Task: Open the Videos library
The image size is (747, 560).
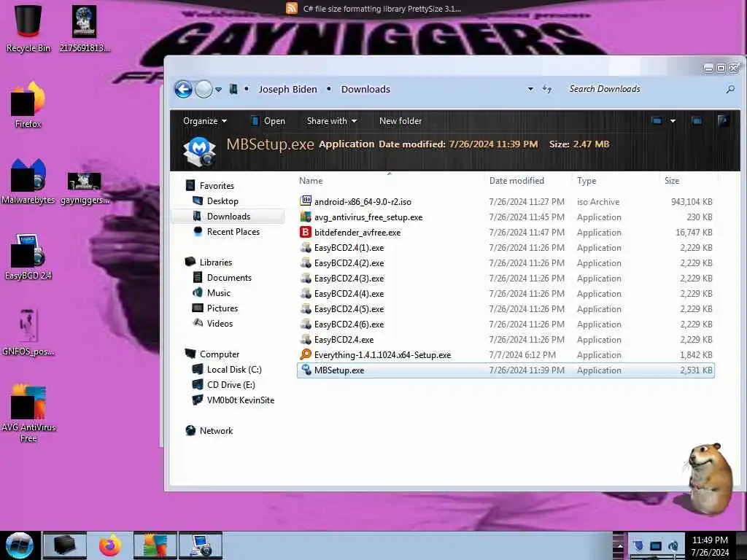Action: (220, 323)
